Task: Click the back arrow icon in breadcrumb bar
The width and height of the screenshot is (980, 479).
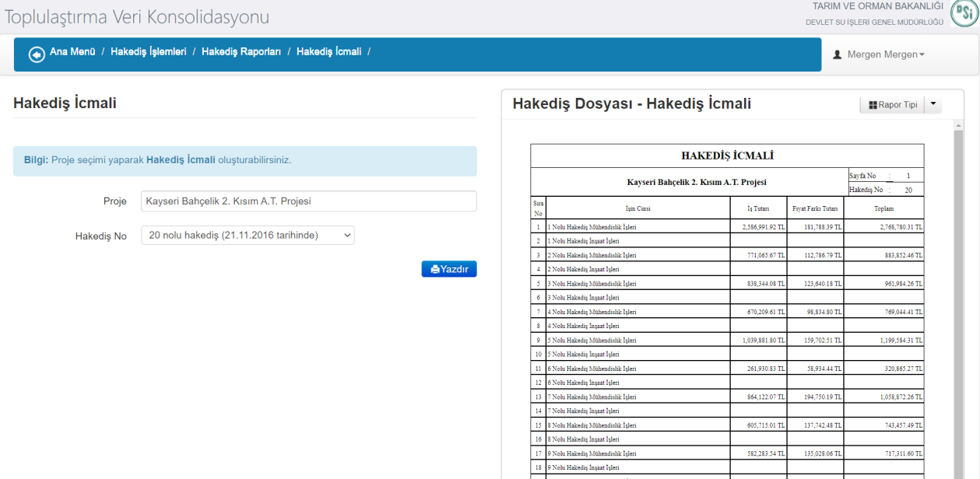Action: pos(37,54)
